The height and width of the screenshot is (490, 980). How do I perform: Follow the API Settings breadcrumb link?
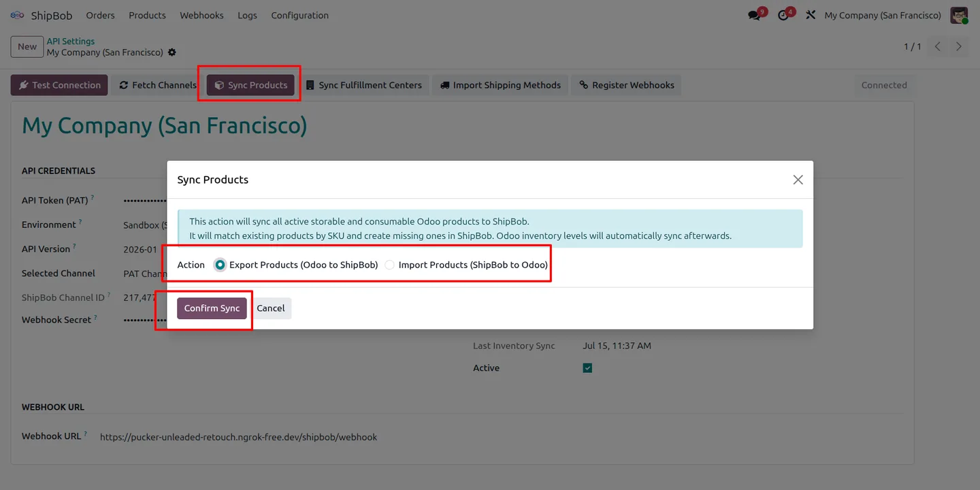tap(71, 41)
